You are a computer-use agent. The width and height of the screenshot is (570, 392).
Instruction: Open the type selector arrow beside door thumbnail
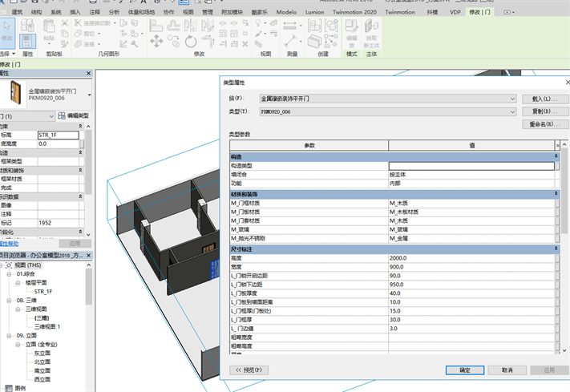pos(90,95)
